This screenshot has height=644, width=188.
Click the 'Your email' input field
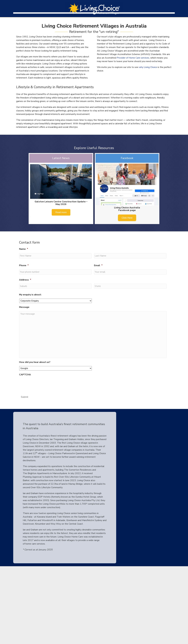point(130,272)
